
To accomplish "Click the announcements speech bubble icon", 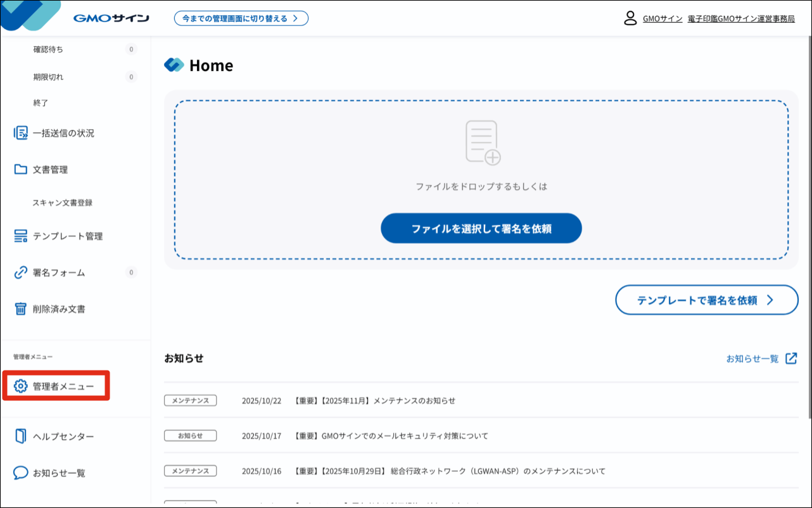I will coord(21,473).
